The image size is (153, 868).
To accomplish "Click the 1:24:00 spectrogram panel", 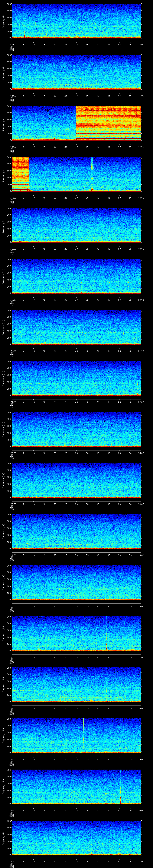I will click(x=77, y=531).
